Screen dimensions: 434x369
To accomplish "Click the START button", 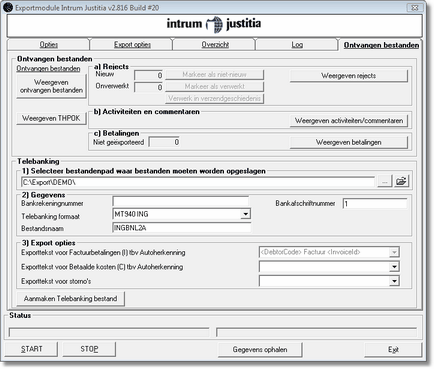I will pos(31,349).
